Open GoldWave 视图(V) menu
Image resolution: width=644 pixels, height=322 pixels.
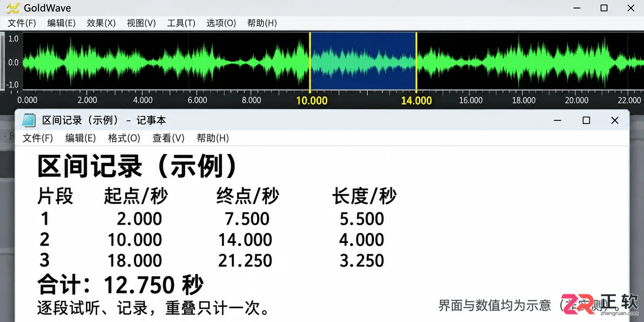(141, 23)
